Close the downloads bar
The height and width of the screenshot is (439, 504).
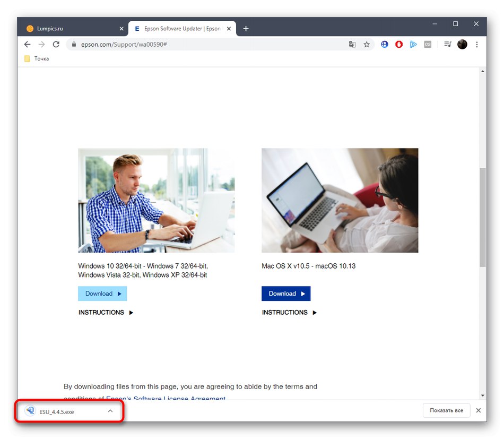pos(479,410)
